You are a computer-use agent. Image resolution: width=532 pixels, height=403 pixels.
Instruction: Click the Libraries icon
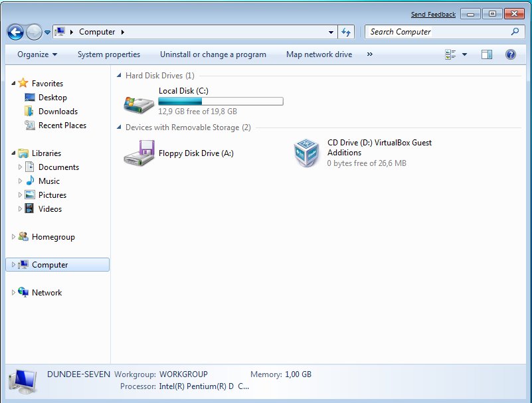pyautogui.click(x=23, y=153)
